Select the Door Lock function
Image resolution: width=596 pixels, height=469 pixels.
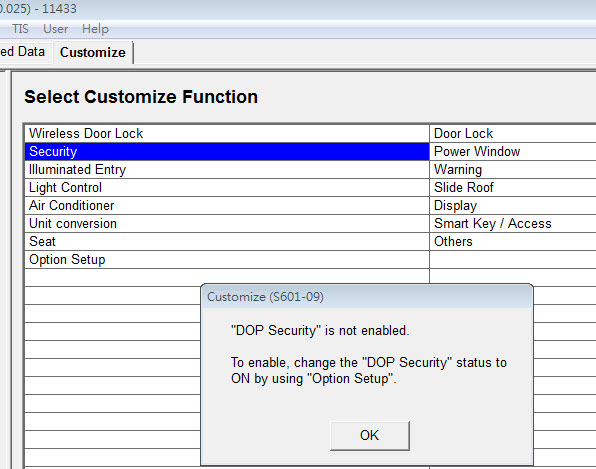click(x=513, y=133)
